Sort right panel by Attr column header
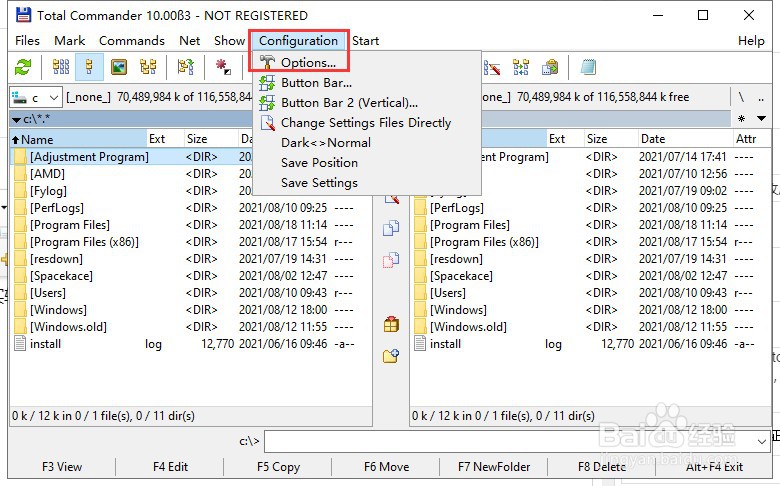Viewport: 780px width, 486px height. click(751, 139)
